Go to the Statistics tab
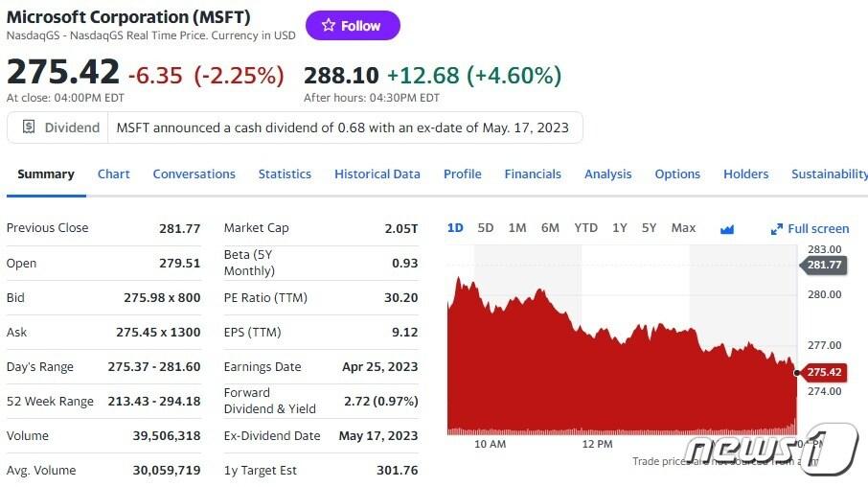868x487 pixels. coord(285,174)
